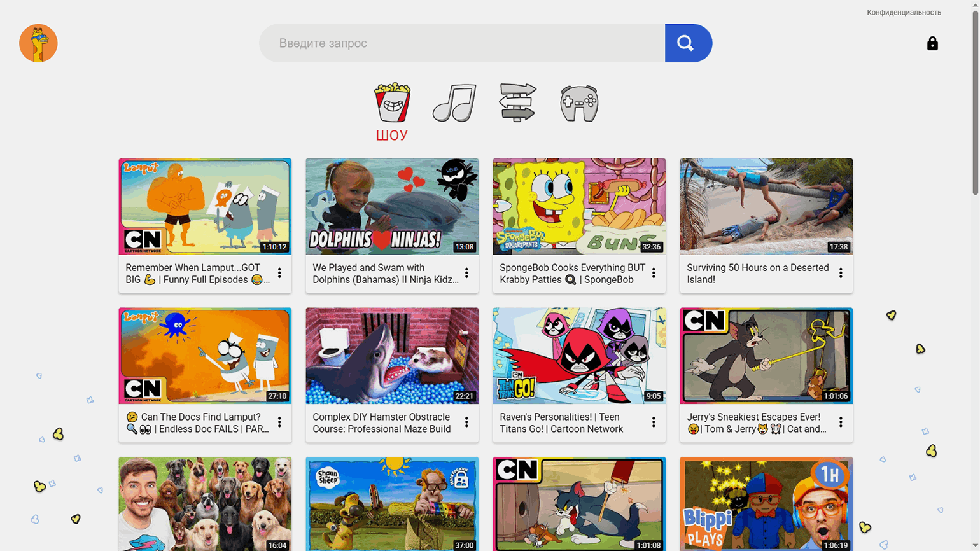
Task: Play the dogs group video thumbnail
Action: [205, 504]
